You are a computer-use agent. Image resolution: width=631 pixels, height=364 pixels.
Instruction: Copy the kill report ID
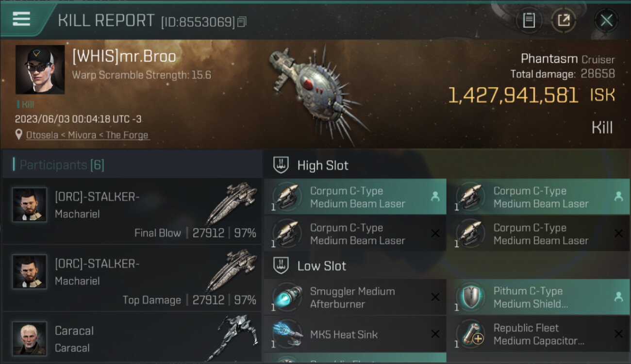[242, 21]
